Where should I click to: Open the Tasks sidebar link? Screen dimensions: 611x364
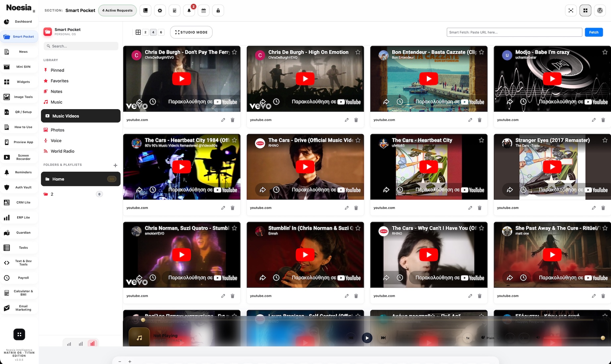point(19,248)
